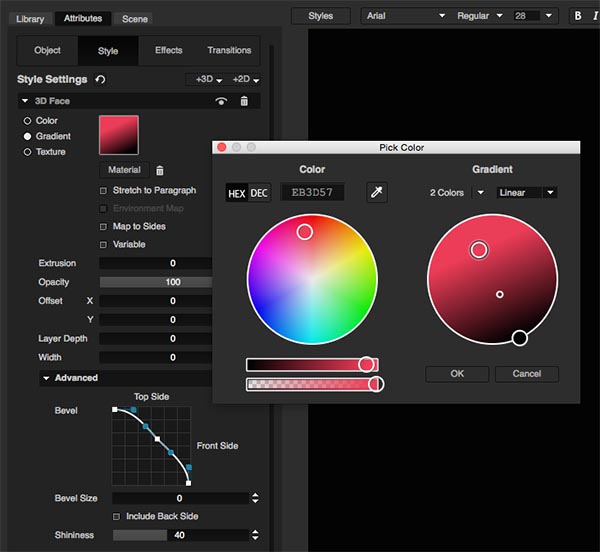Open the Linear gradient type dropdown
The height and width of the screenshot is (552, 600).
point(526,192)
